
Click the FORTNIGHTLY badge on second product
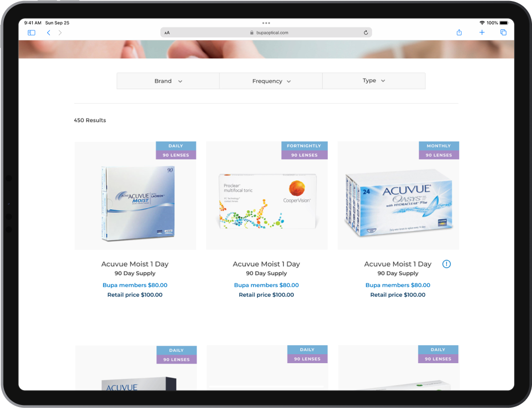tap(304, 146)
